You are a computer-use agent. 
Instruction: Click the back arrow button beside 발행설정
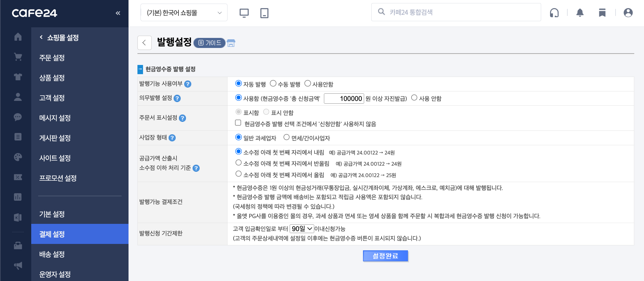pos(144,43)
